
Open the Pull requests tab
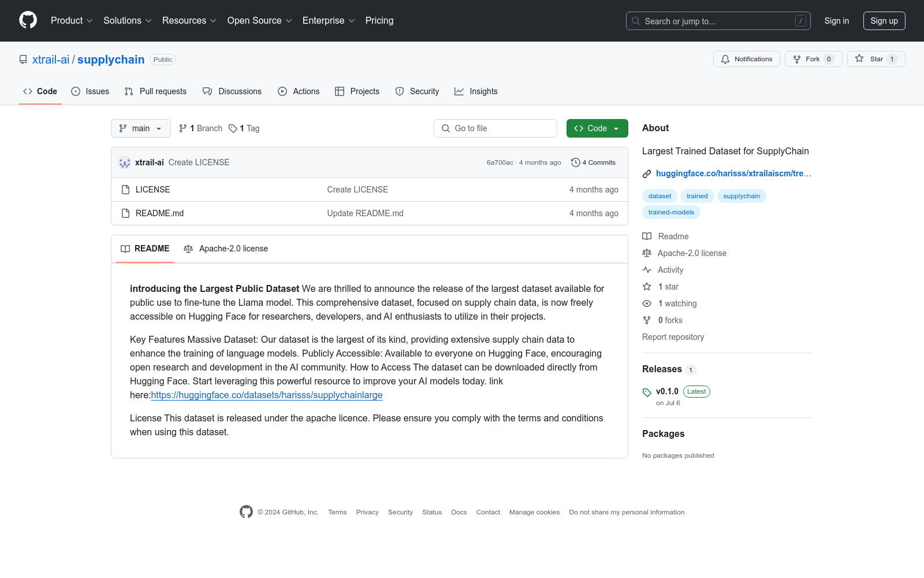click(x=155, y=91)
